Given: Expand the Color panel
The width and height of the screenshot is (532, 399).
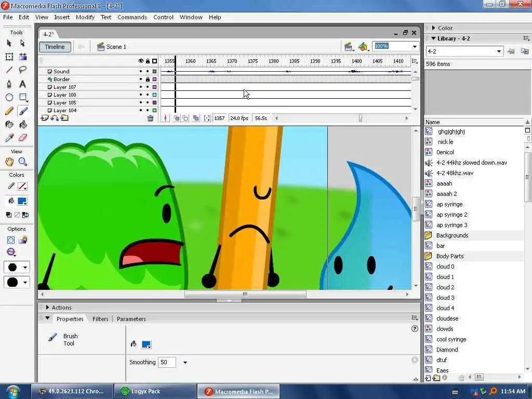Looking at the screenshot, I should pyautogui.click(x=433, y=28).
